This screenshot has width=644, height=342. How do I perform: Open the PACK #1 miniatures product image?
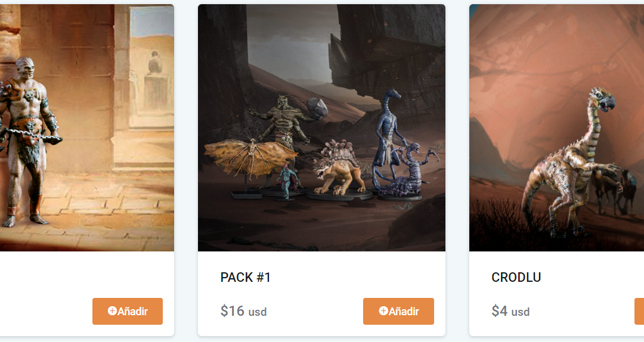point(321,128)
